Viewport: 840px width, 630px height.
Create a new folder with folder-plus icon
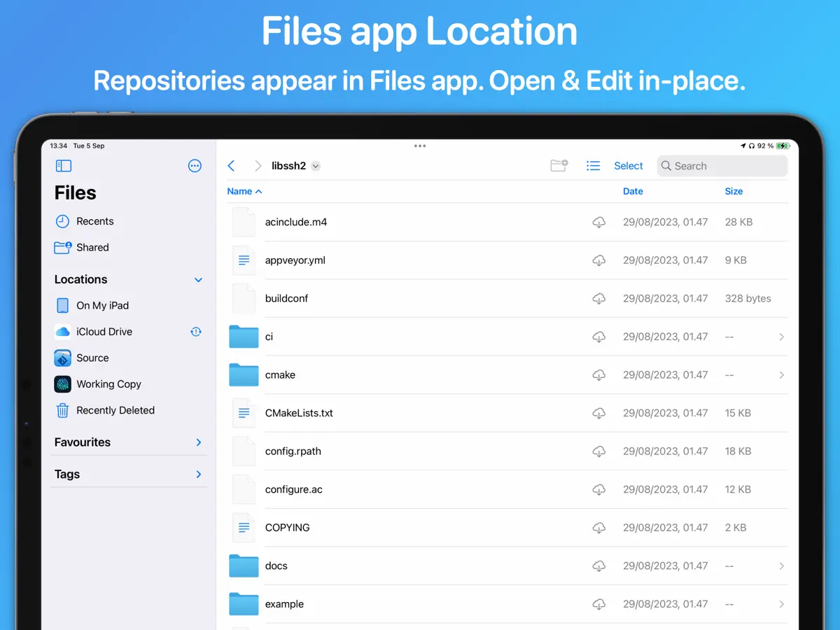point(559,166)
